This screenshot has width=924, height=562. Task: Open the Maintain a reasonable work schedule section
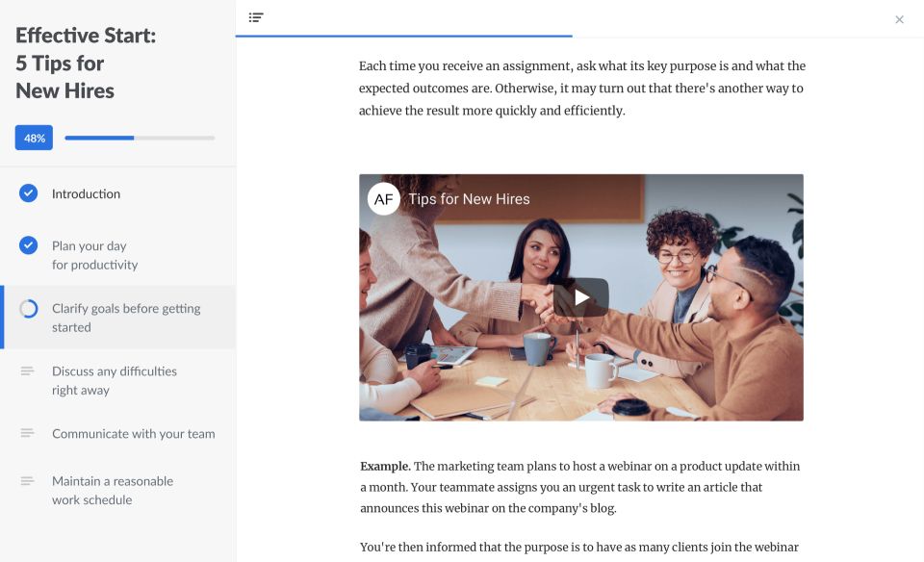tap(112, 490)
